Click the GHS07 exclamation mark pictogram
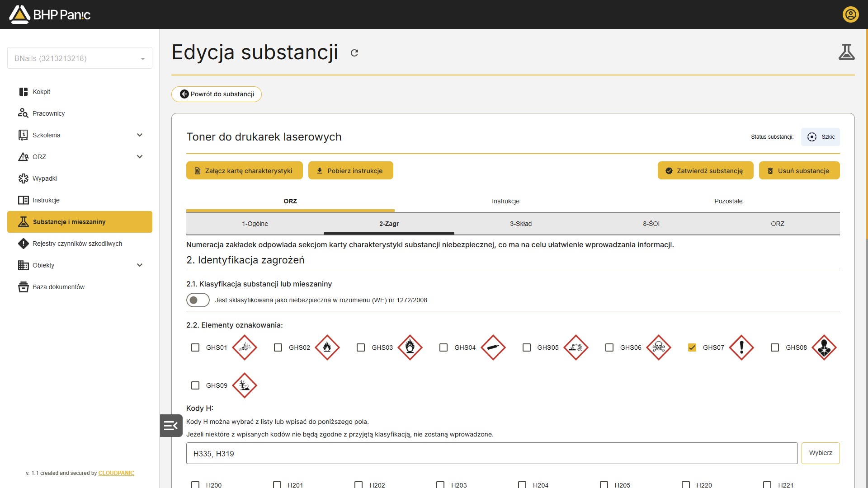 pyautogui.click(x=741, y=347)
